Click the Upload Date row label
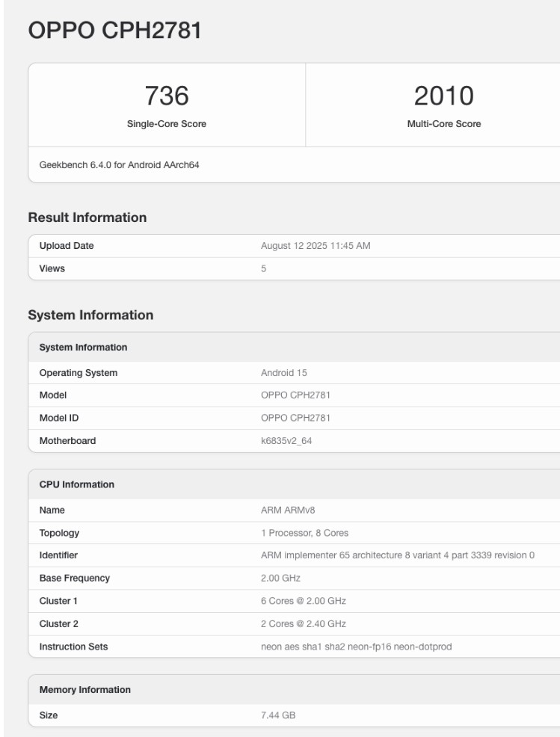Image resolution: width=560 pixels, height=737 pixels. [67, 246]
